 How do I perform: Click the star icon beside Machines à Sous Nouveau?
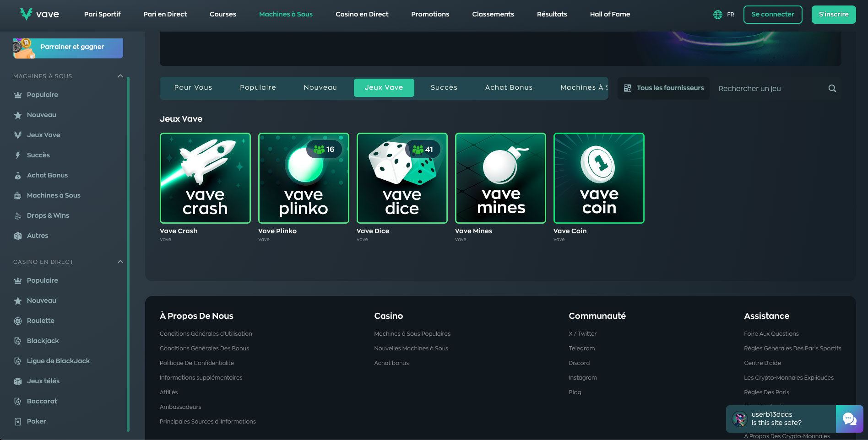[18, 115]
